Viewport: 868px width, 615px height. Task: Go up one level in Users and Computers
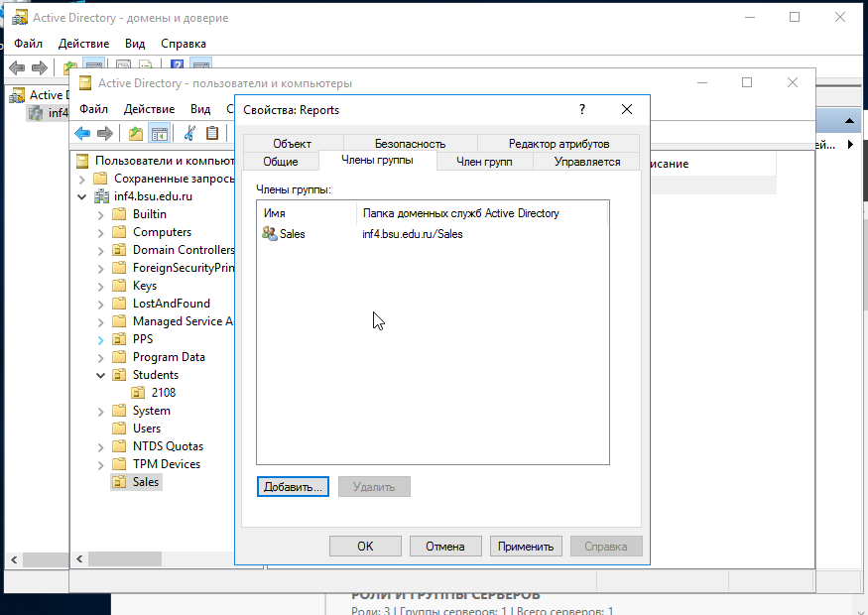pos(136,133)
